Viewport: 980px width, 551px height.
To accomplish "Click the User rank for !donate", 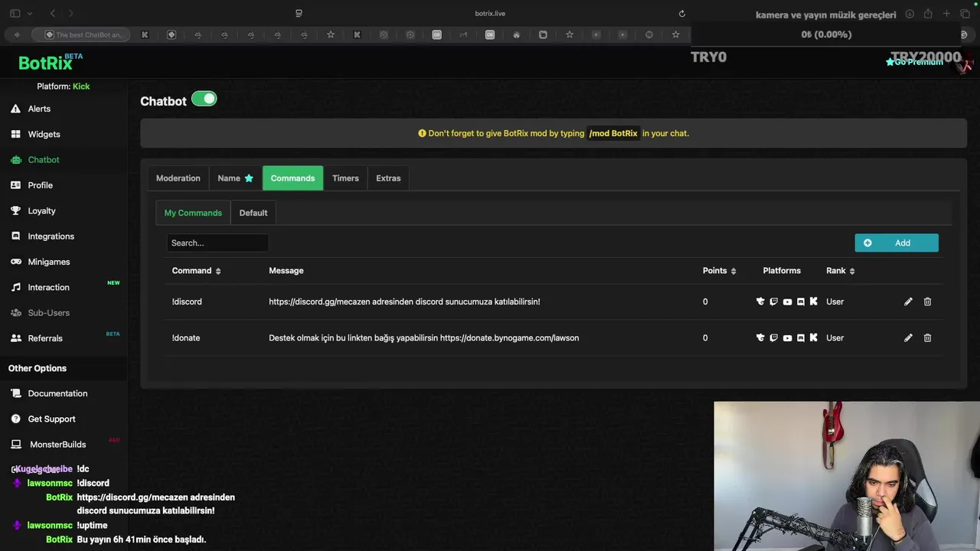I will coord(835,337).
